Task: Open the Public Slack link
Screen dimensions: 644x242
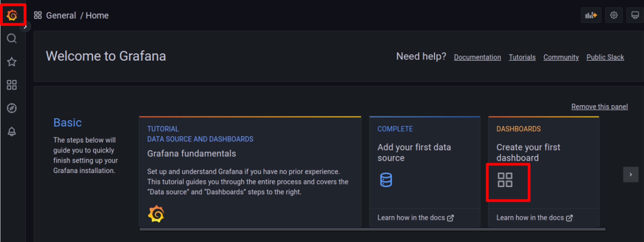Action: point(605,57)
